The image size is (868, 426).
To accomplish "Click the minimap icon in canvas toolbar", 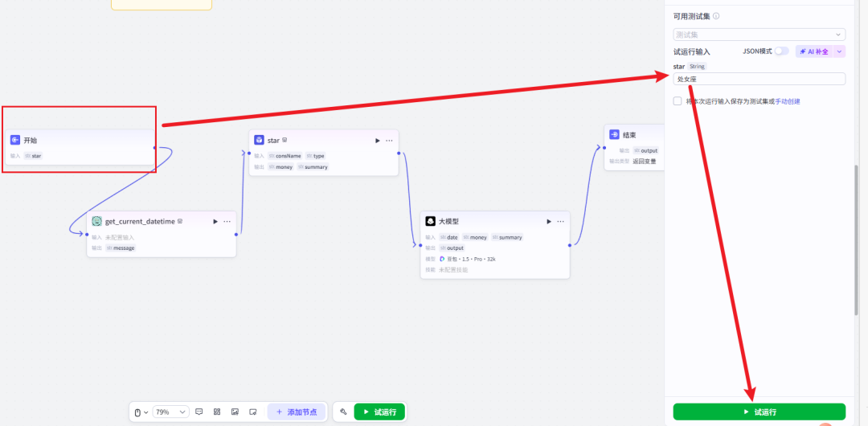I will [x=253, y=412].
